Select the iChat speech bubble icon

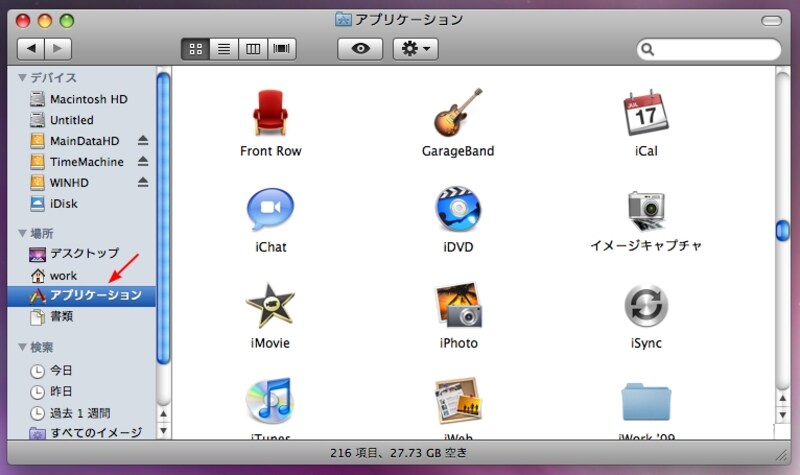pyautogui.click(x=270, y=209)
